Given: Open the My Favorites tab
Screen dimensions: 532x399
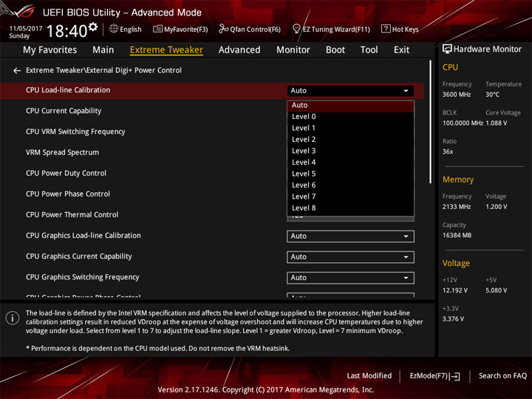Looking at the screenshot, I should pos(50,50).
